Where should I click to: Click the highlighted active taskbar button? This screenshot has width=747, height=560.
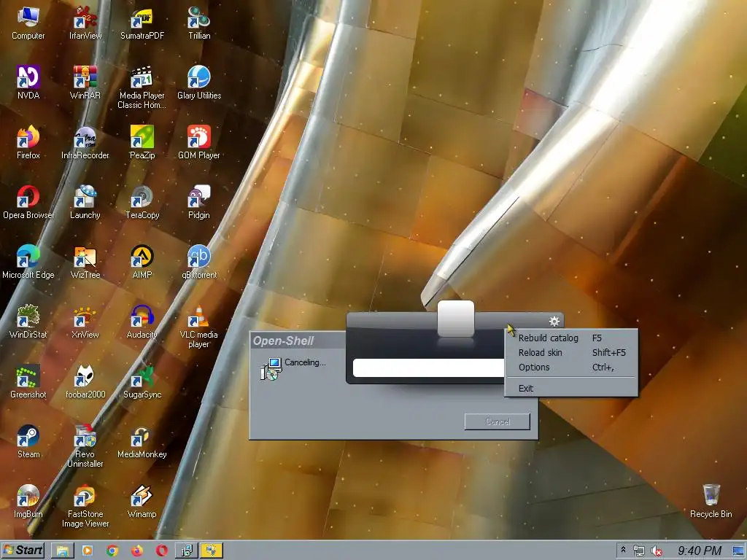coord(212,551)
